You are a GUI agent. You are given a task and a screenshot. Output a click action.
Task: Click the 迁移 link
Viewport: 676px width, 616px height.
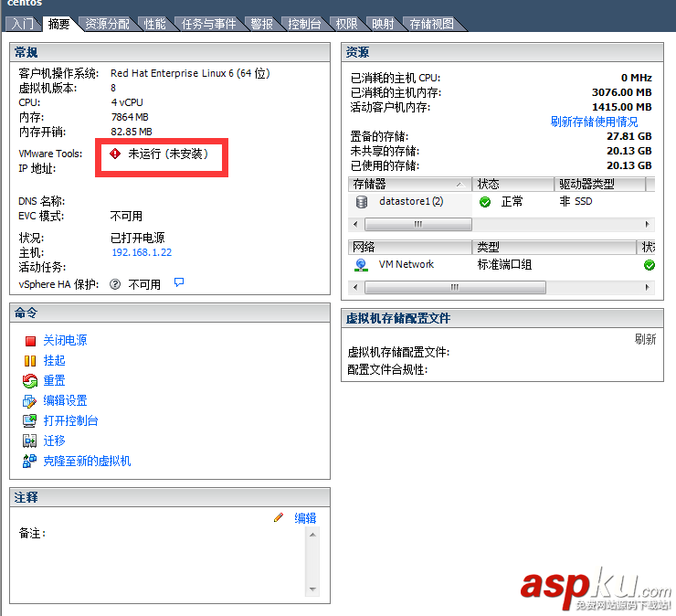coord(54,441)
